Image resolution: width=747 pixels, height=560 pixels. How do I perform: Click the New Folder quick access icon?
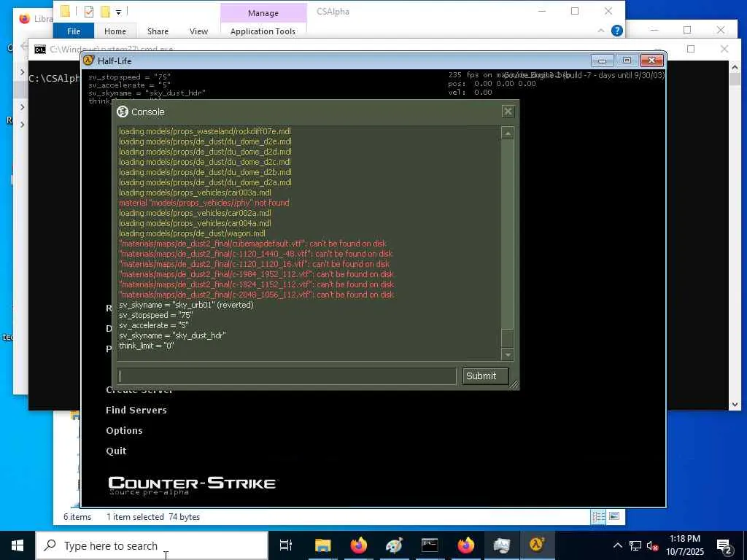105,12
